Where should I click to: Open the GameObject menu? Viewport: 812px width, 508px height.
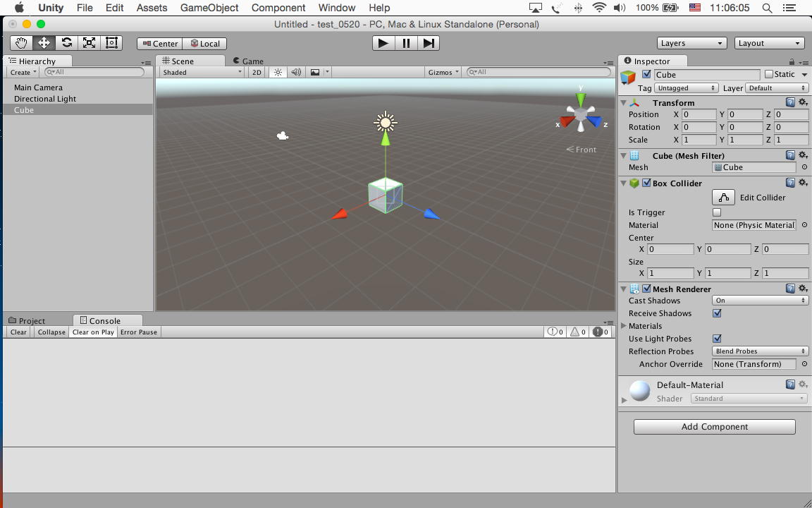[x=209, y=8]
